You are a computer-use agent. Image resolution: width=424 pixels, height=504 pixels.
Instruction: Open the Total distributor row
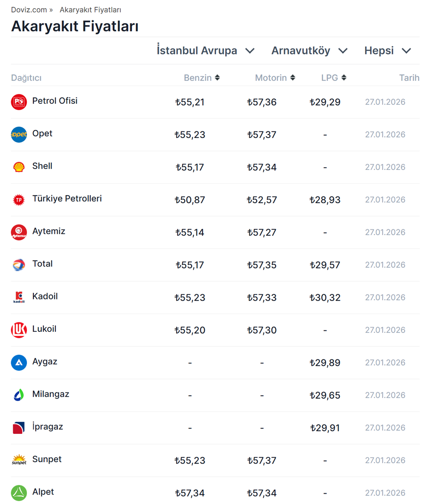(x=43, y=264)
